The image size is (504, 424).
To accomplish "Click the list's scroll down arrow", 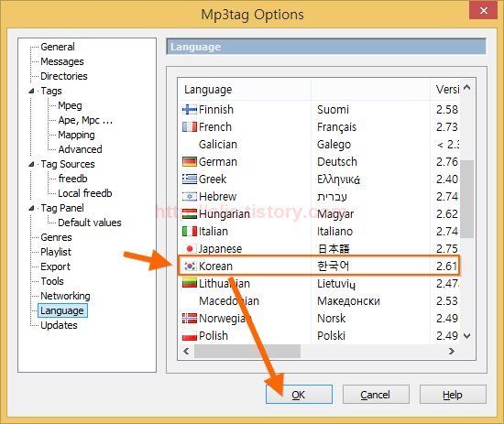I will coord(467,336).
